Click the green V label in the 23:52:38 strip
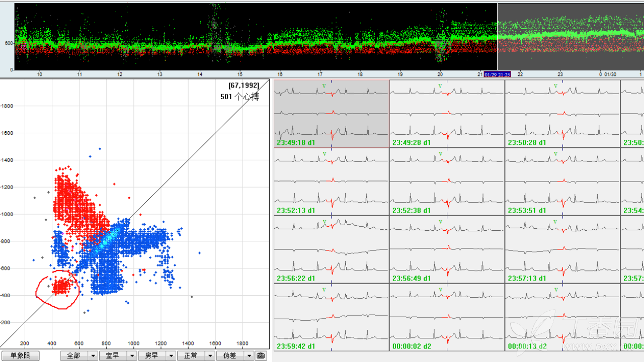 point(440,154)
